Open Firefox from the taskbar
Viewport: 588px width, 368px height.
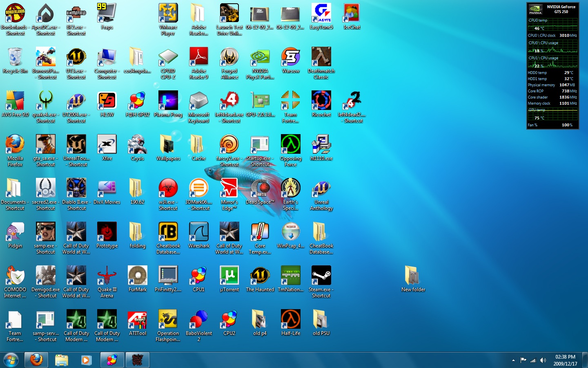(36, 360)
